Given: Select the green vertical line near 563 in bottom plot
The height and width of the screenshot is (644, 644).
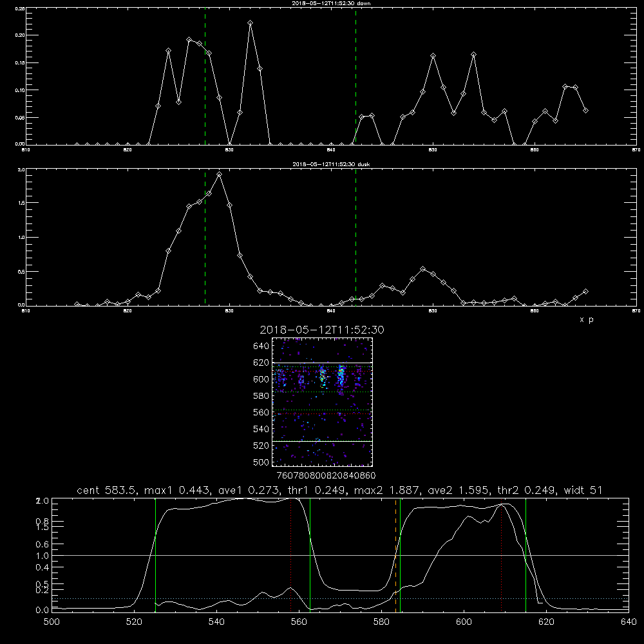Looking at the screenshot, I should click(310, 555).
